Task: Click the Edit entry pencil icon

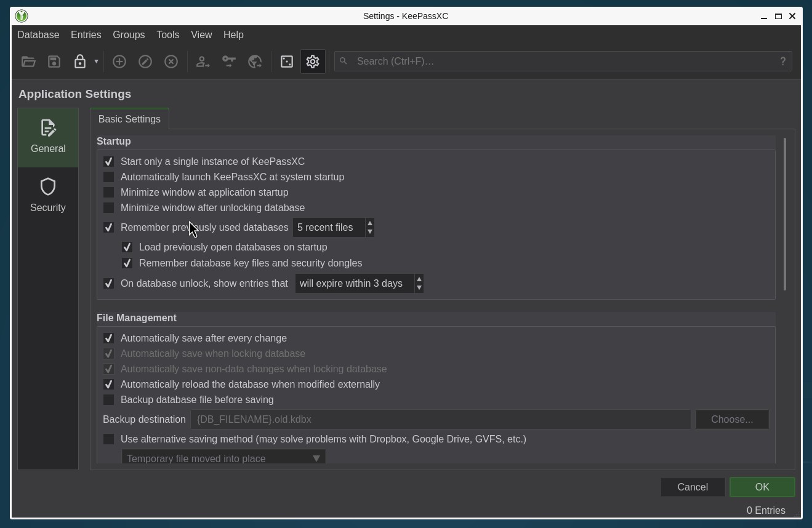Action: click(145, 62)
